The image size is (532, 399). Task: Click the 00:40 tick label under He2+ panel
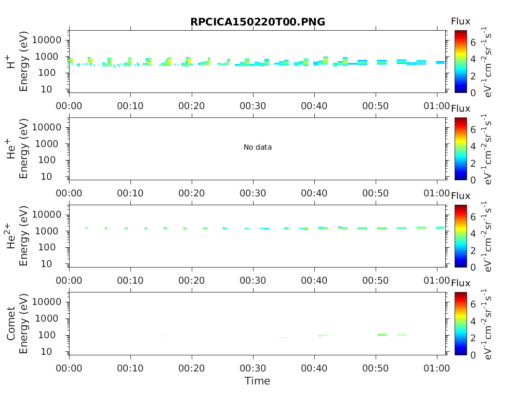pos(314,281)
